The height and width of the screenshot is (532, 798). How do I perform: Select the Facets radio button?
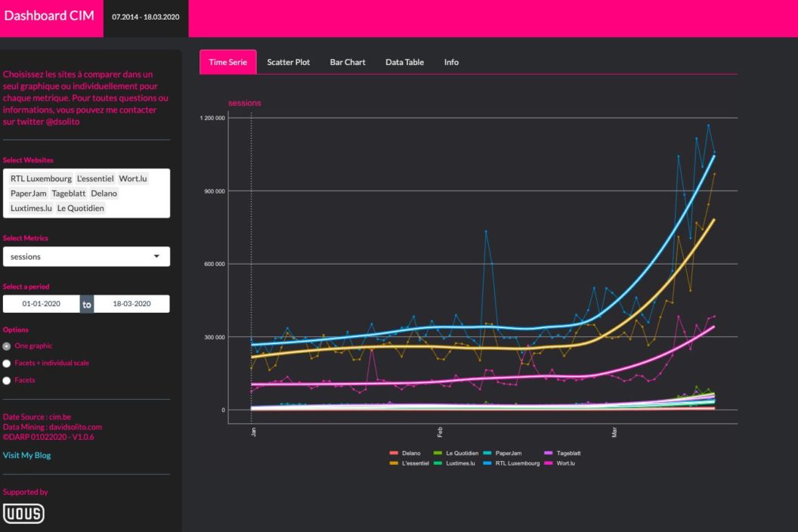pos(7,381)
